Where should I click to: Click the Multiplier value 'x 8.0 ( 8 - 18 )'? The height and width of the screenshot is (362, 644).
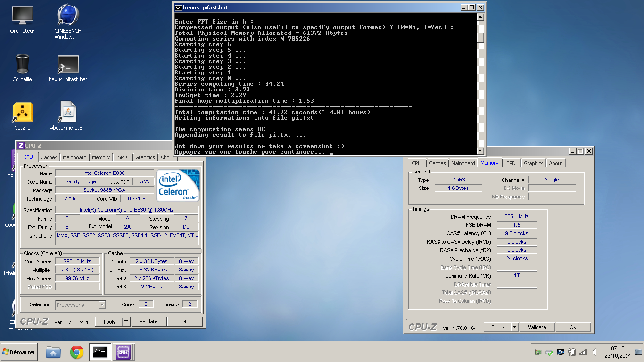[x=77, y=270]
